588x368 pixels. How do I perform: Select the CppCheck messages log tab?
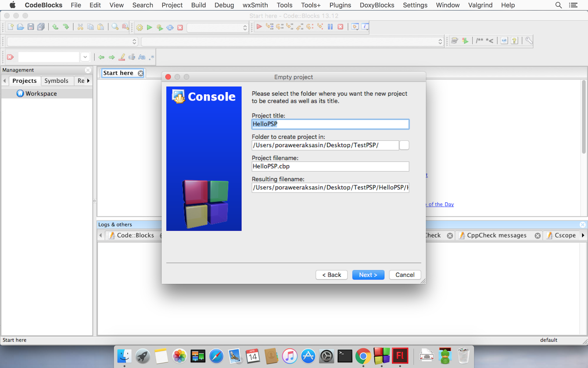point(496,236)
